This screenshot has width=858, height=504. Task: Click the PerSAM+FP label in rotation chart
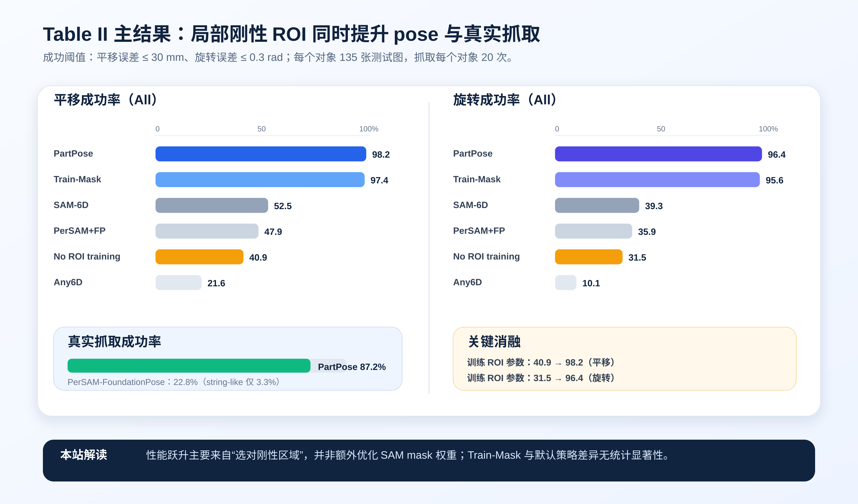click(479, 231)
